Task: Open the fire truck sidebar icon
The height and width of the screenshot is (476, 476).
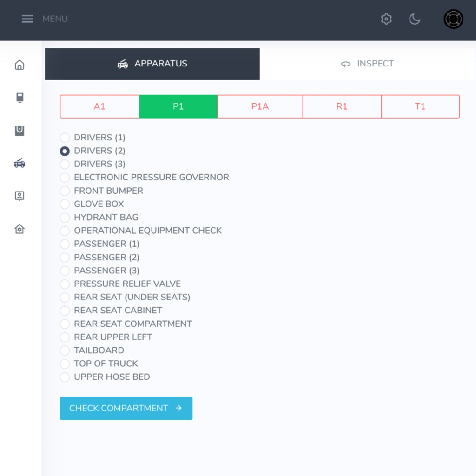Action: coord(20,163)
